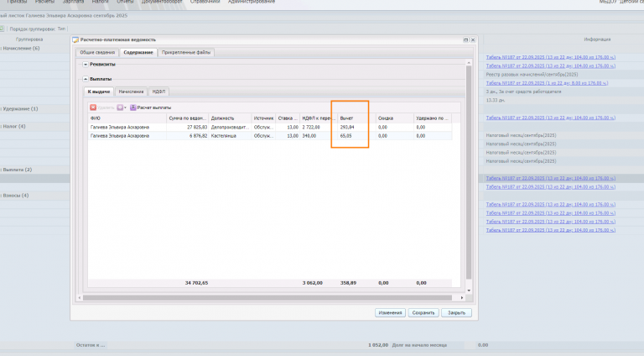Select Удержание (1) group in background window
Viewport: 644px width, 356px height.
tap(20, 108)
